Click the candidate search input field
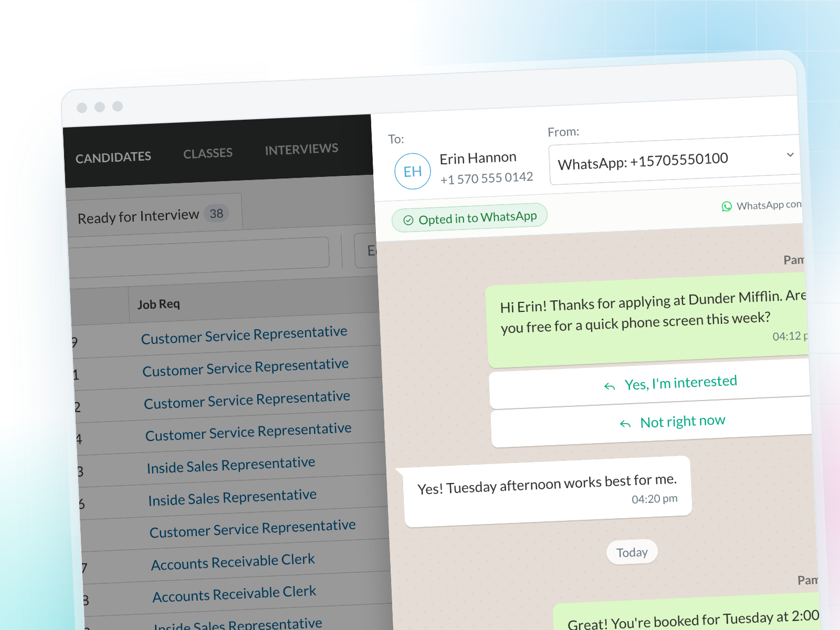Screen dimensions: 840x630 pyautogui.click(x=199, y=257)
